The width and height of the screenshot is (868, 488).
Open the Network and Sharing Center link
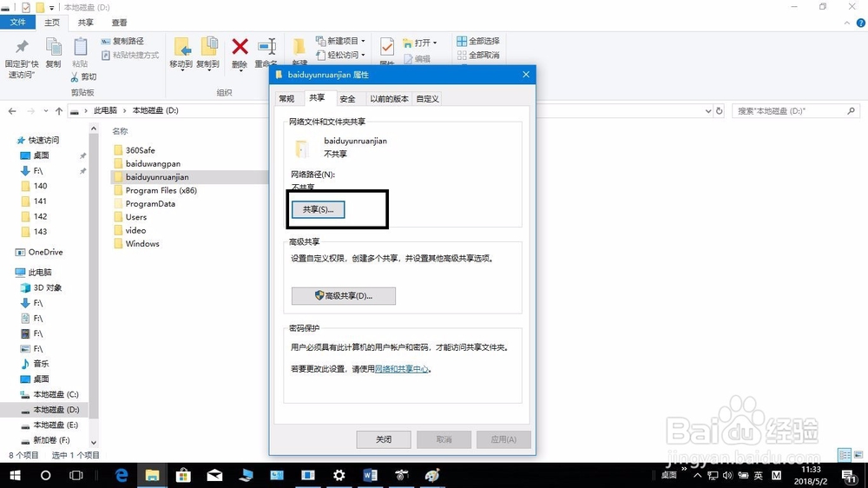tap(401, 369)
